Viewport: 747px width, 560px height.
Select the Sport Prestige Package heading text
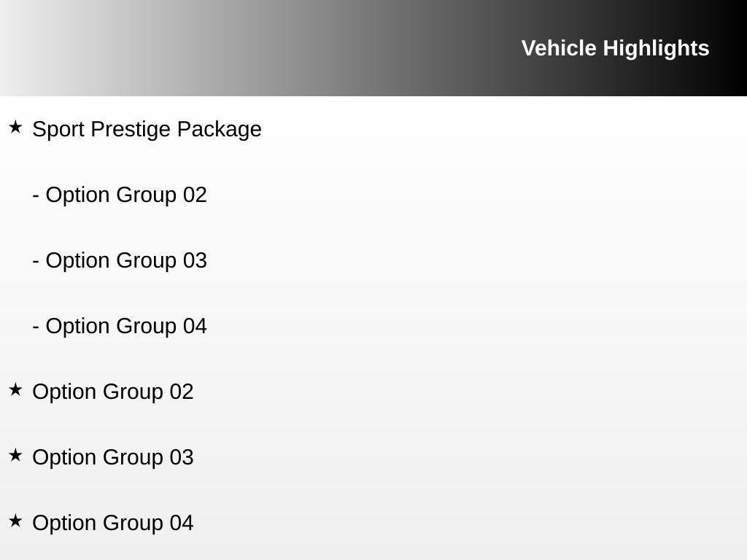click(x=147, y=129)
